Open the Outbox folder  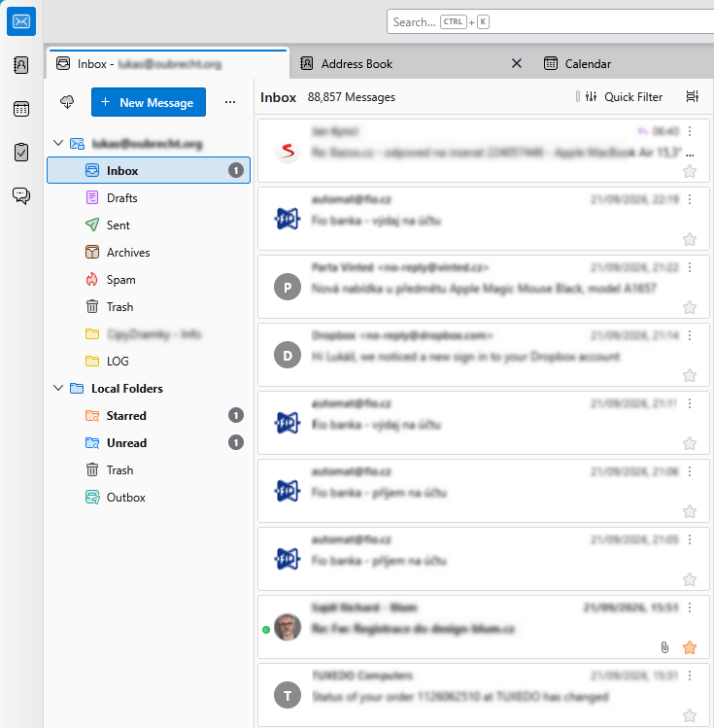pyautogui.click(x=149, y=498)
